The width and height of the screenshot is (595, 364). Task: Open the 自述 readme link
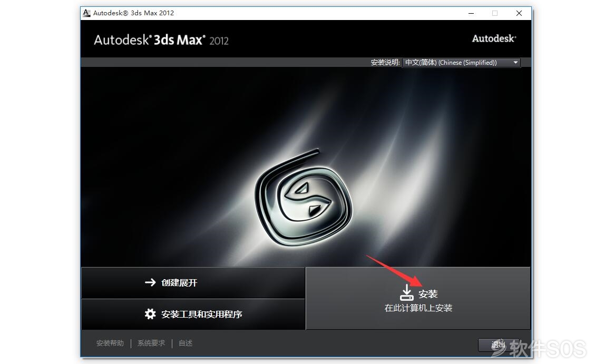point(186,343)
